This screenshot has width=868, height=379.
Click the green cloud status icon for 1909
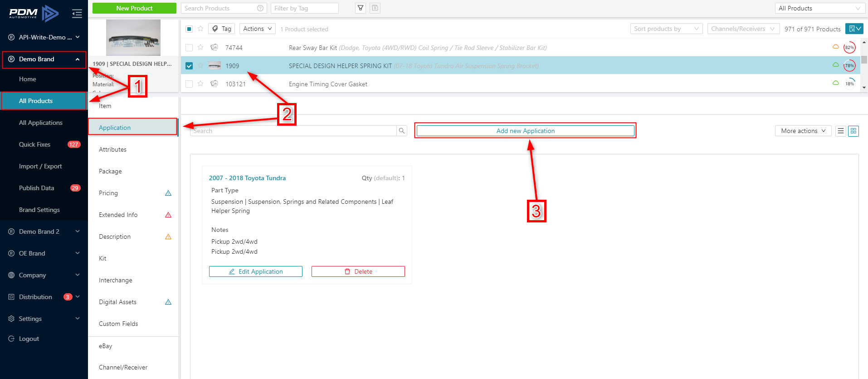pyautogui.click(x=836, y=64)
